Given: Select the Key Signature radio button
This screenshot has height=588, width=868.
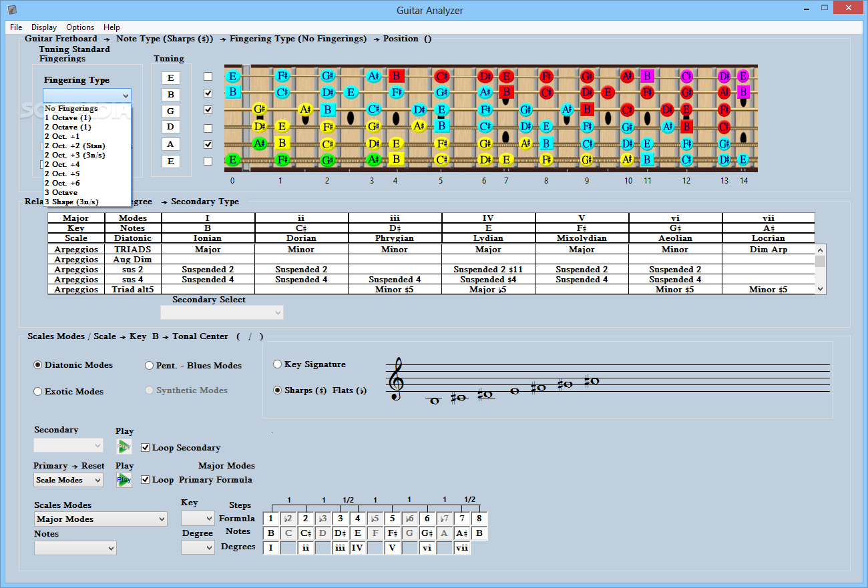Looking at the screenshot, I should (x=278, y=364).
